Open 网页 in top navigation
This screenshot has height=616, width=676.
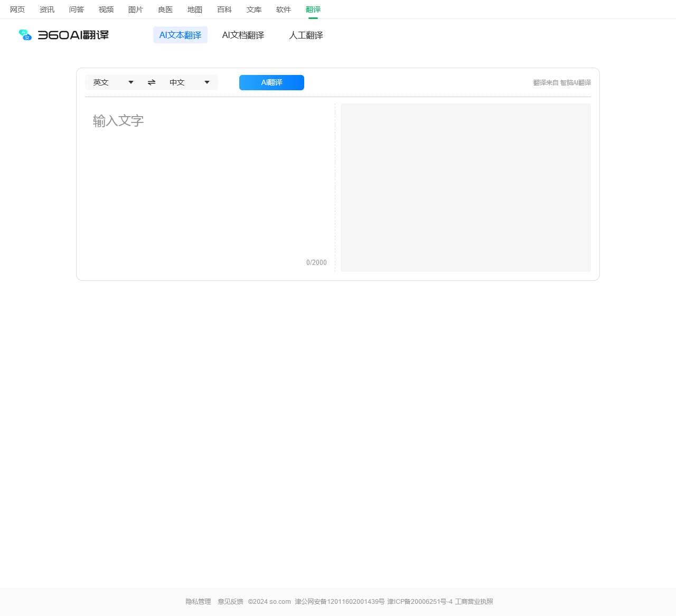[x=17, y=10]
